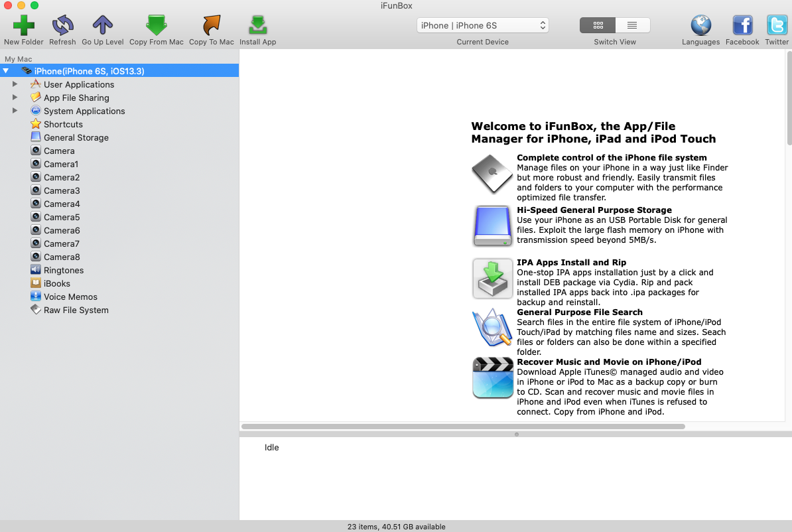The width and height of the screenshot is (792, 532).
Task: Click the IPA install download image
Action: [492, 279]
